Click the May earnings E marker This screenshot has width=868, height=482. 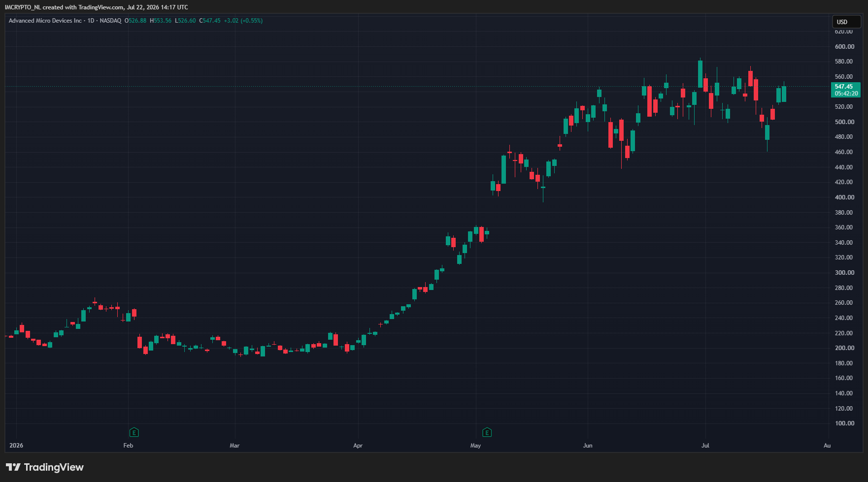487,432
